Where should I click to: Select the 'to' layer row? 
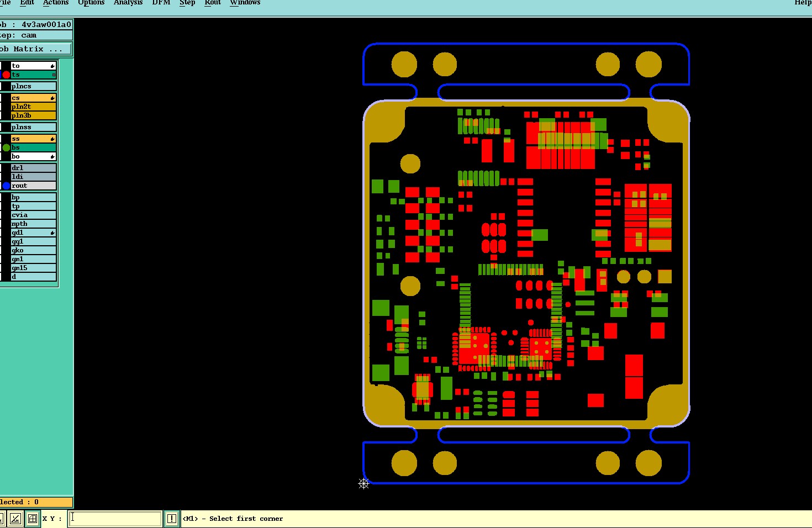[x=33, y=66]
